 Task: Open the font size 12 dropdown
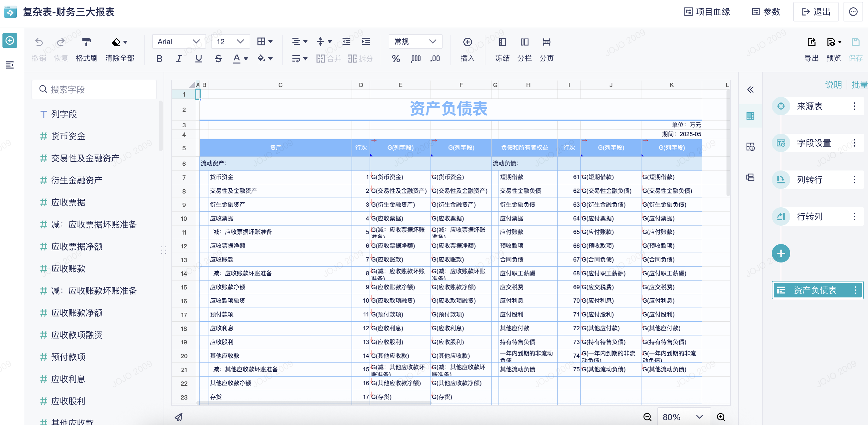tap(231, 41)
